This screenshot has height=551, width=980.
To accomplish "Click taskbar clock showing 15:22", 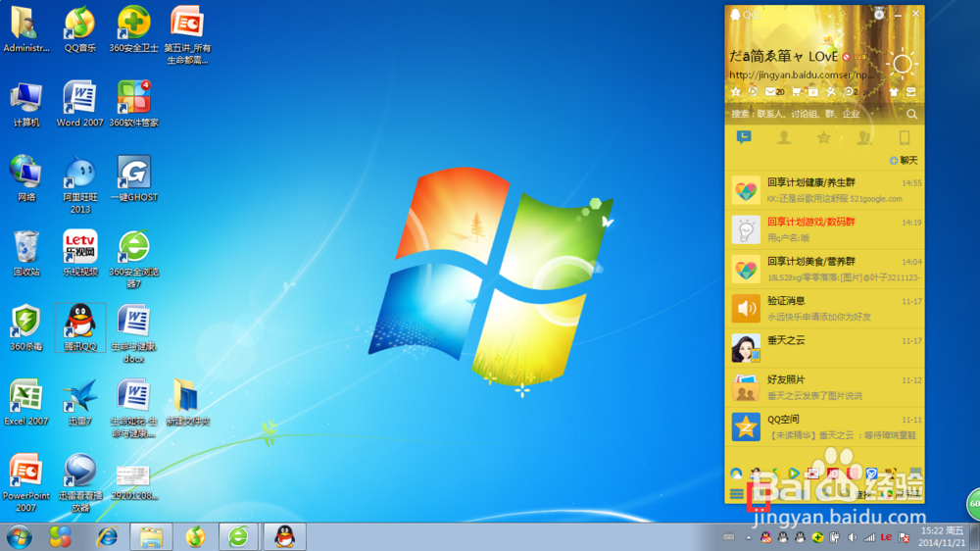I will click(x=942, y=536).
